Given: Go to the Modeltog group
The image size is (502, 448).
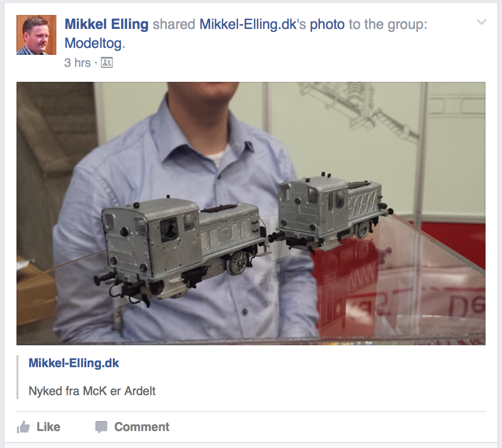Looking at the screenshot, I should tap(93, 43).
